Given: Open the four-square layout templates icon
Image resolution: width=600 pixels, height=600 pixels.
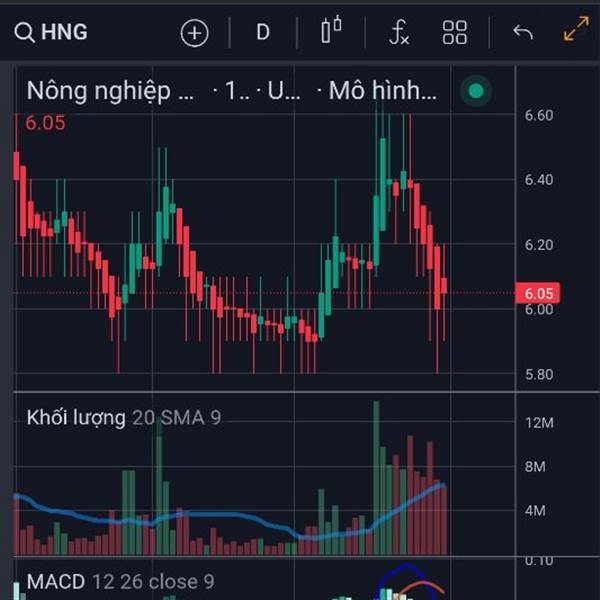Looking at the screenshot, I should click(x=455, y=33).
